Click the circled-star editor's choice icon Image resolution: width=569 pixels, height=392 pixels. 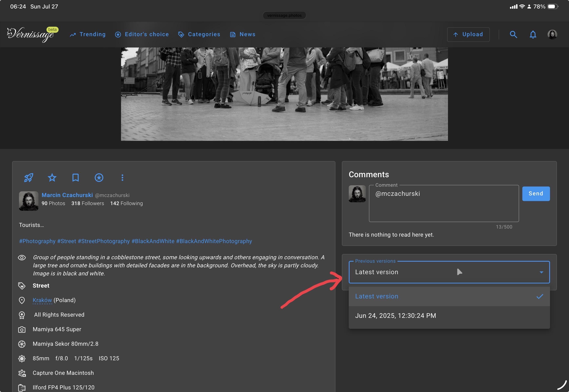99,178
